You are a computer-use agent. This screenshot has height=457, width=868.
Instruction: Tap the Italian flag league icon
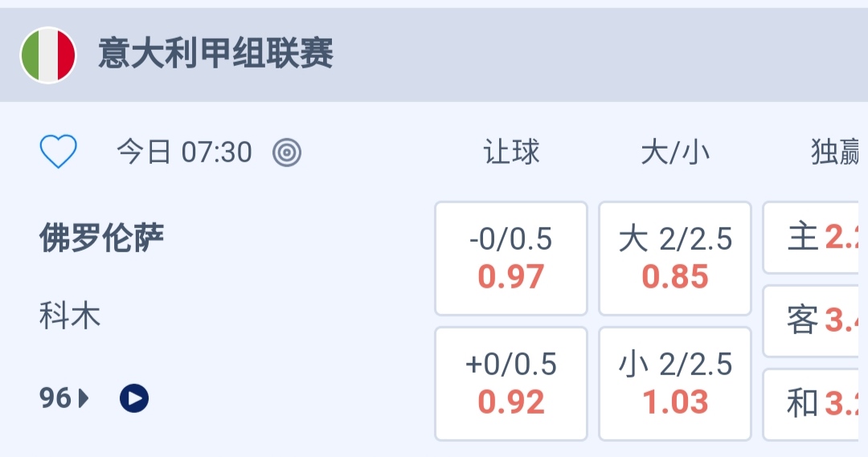point(48,55)
